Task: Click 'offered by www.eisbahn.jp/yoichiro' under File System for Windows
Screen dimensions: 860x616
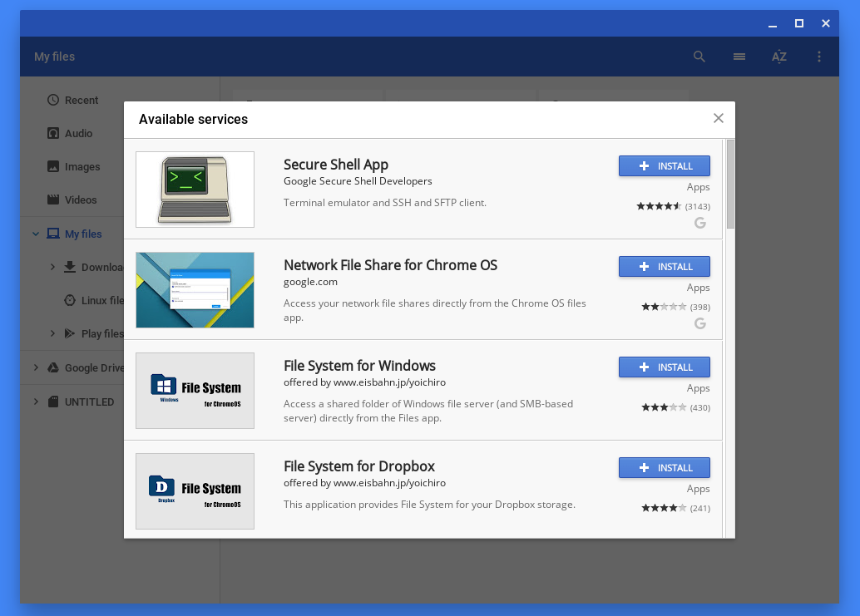Action: tap(365, 382)
